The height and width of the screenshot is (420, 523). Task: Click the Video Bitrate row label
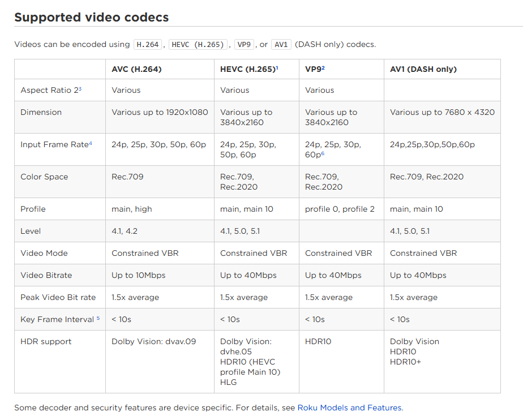(x=45, y=275)
